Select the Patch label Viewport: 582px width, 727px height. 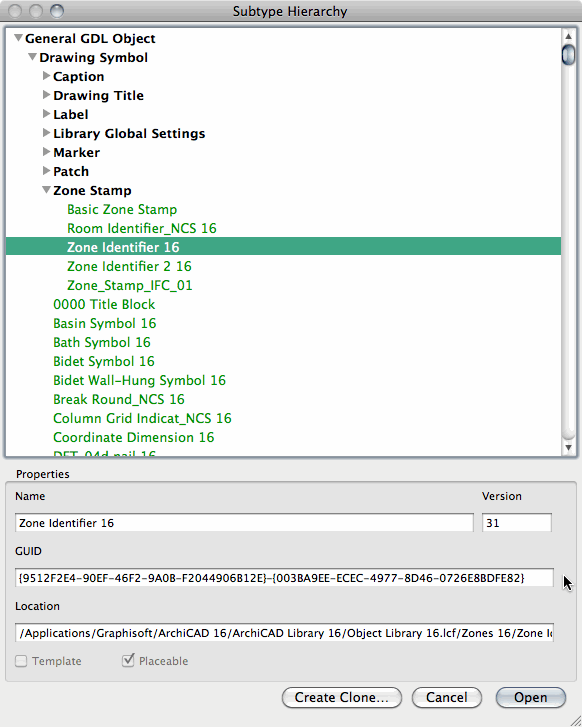tap(70, 172)
